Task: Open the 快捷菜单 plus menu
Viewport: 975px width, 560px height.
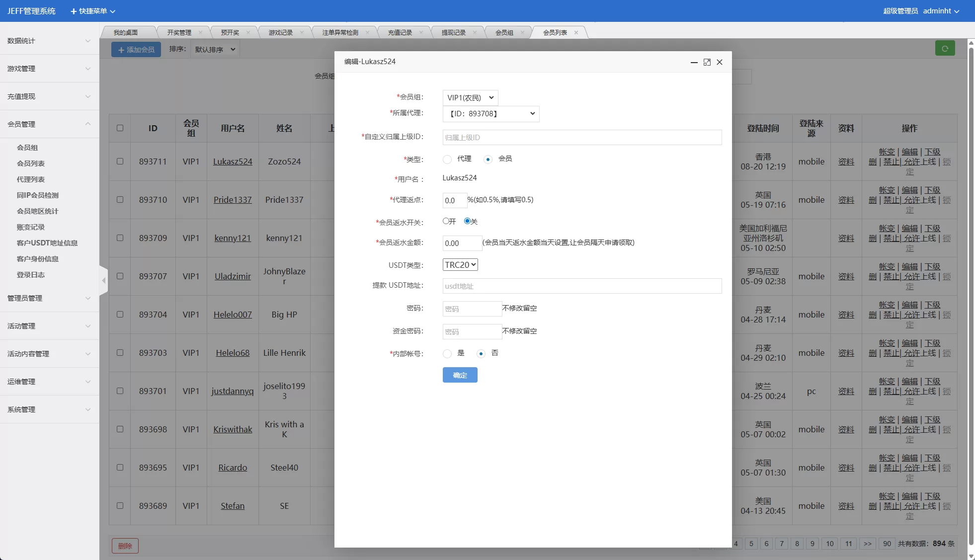Action: [x=93, y=11]
